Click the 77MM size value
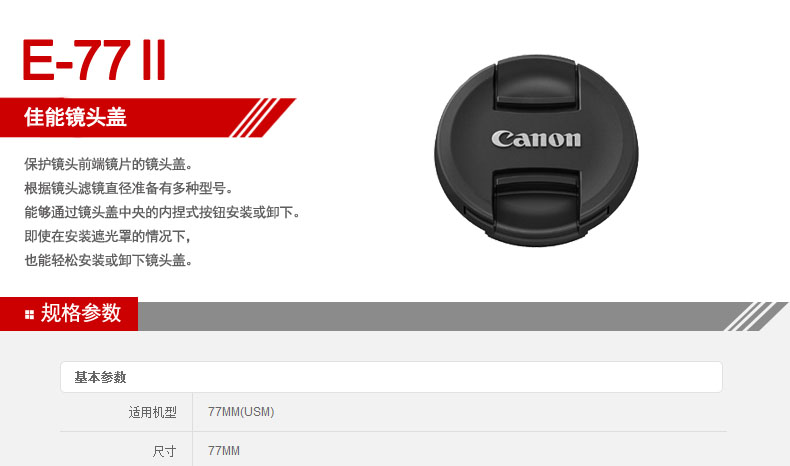The width and height of the screenshot is (790, 466). 224,451
